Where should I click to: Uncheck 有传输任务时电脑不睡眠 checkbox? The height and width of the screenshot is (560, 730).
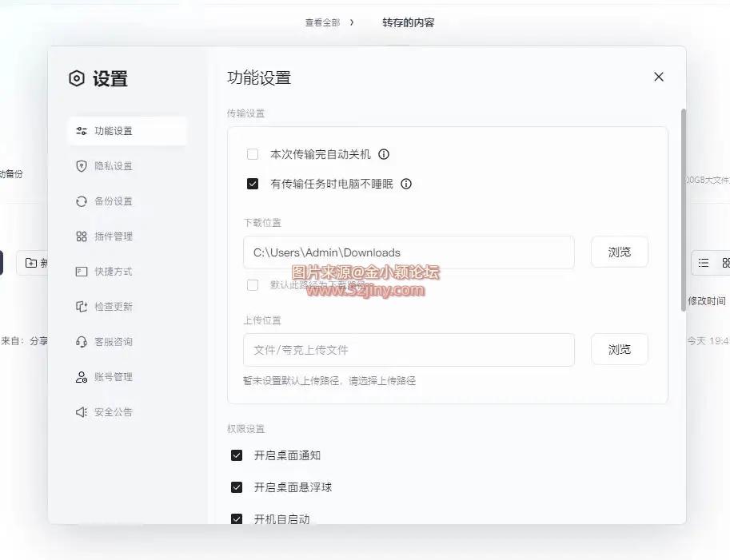pyautogui.click(x=253, y=184)
